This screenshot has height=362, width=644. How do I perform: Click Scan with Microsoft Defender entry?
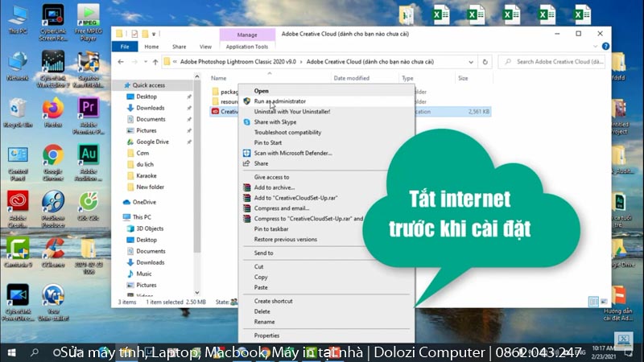[291, 153]
